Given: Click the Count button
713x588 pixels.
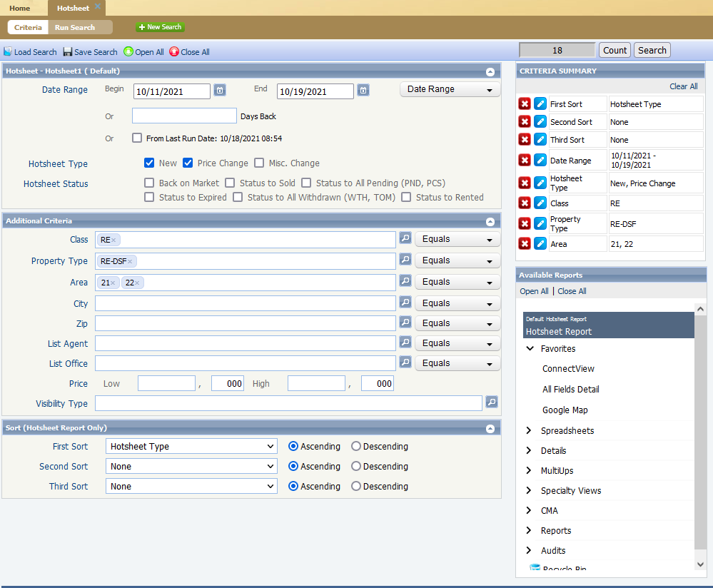Looking at the screenshot, I should click(615, 50).
